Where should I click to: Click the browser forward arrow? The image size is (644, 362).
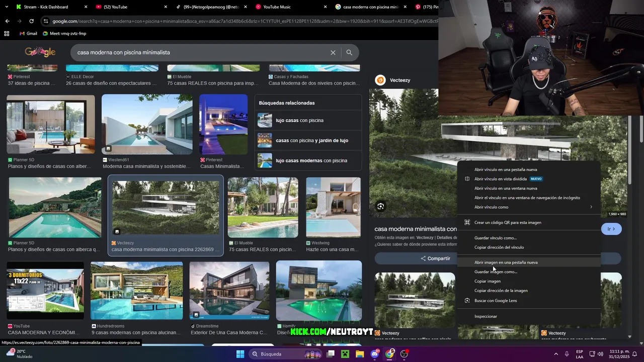click(19, 21)
